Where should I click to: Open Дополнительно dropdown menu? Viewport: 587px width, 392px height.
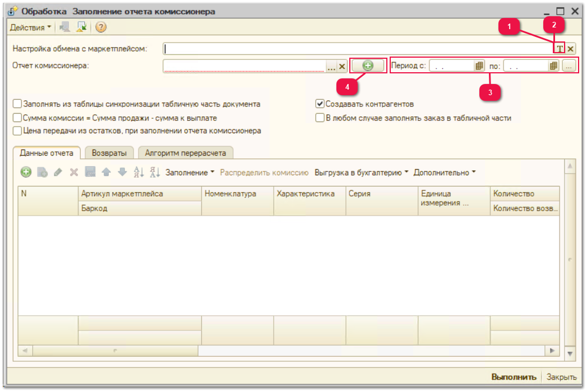coord(445,172)
